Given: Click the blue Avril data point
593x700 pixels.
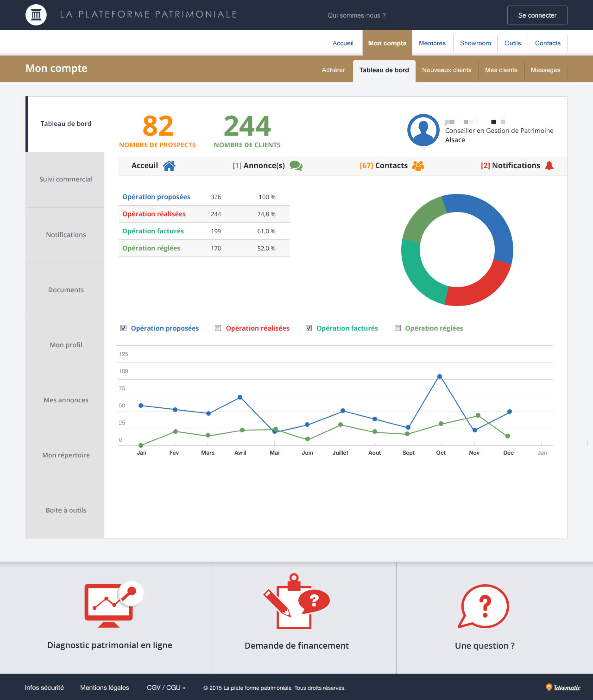Looking at the screenshot, I should click(x=240, y=397).
